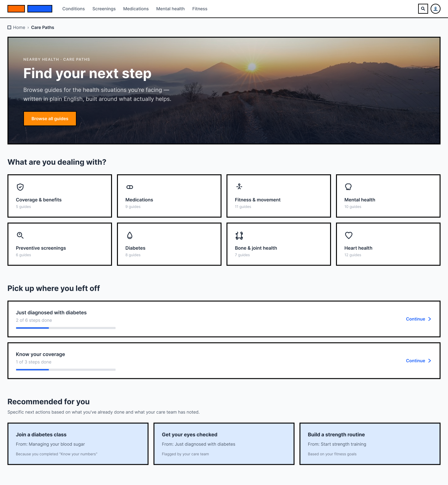448x485 pixels.
Task: Click the magnifier icon for Preventive screenings
Action: click(20, 235)
